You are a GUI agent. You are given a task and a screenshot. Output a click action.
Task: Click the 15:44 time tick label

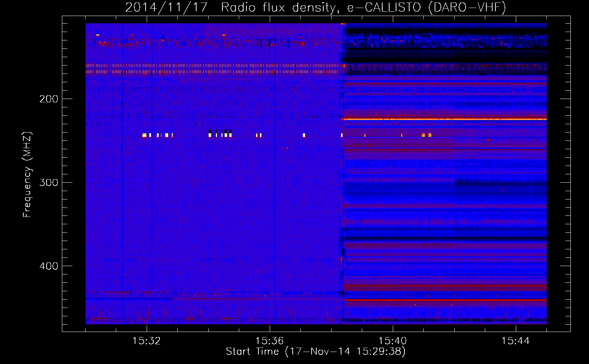[x=516, y=341]
